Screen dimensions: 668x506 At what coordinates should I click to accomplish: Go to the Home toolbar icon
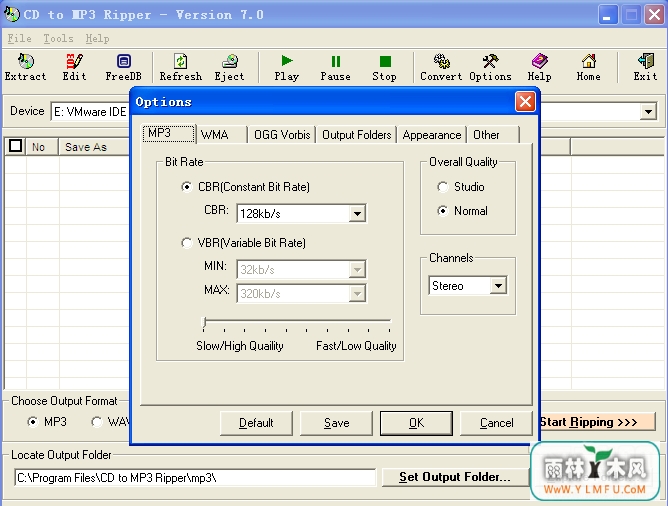coord(589,67)
